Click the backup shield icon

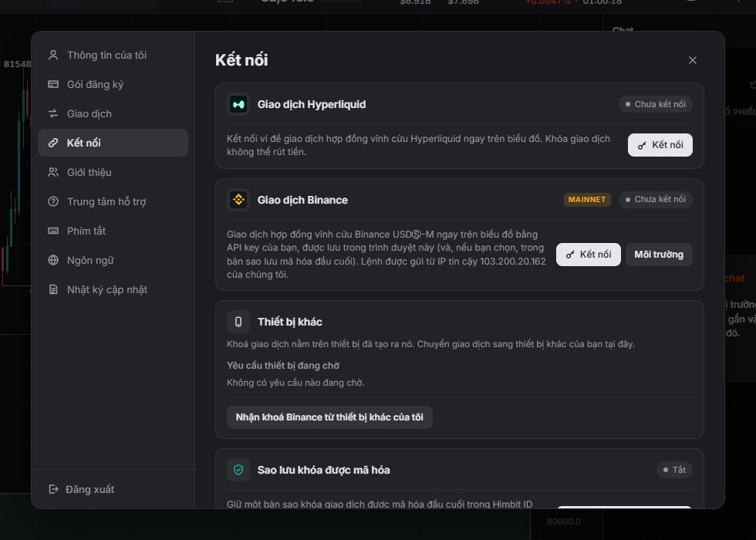[x=238, y=470]
